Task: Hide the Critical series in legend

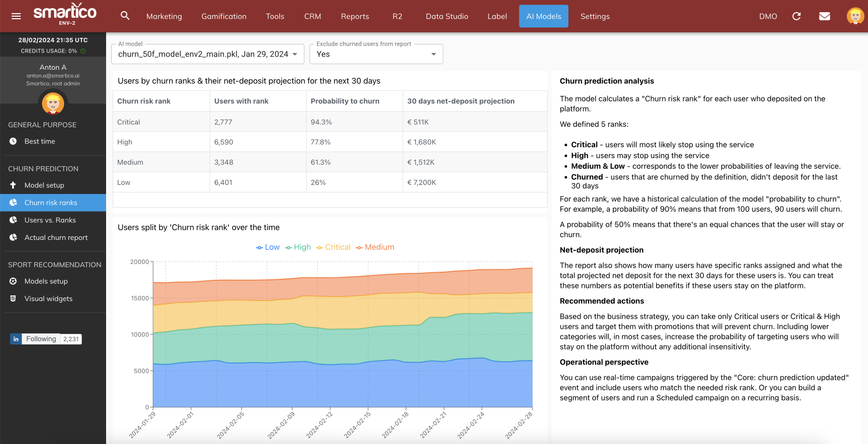Action: coord(333,247)
